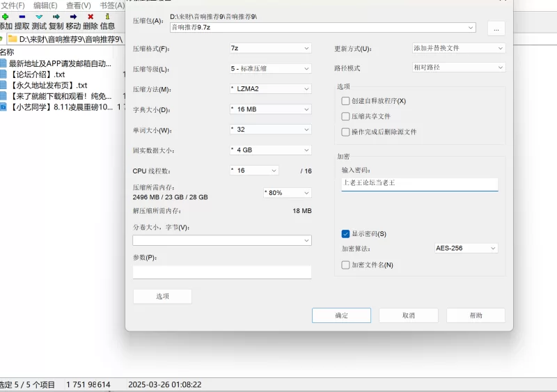Viewport: 557px width, 392px height.
Task: Click file icon of 最新地址及APP请发邮箱 item
Action: [3, 63]
